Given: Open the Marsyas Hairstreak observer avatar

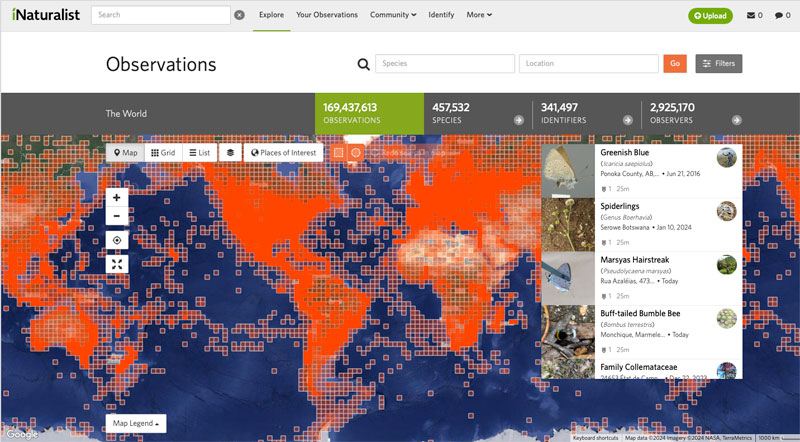Looking at the screenshot, I should point(727,265).
